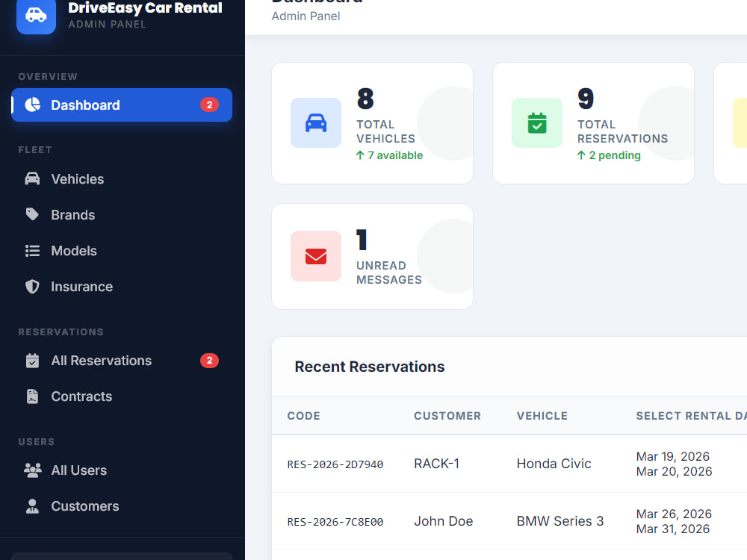Image resolution: width=747 pixels, height=560 pixels.
Task: Click the Customers person icon
Action: 32,505
